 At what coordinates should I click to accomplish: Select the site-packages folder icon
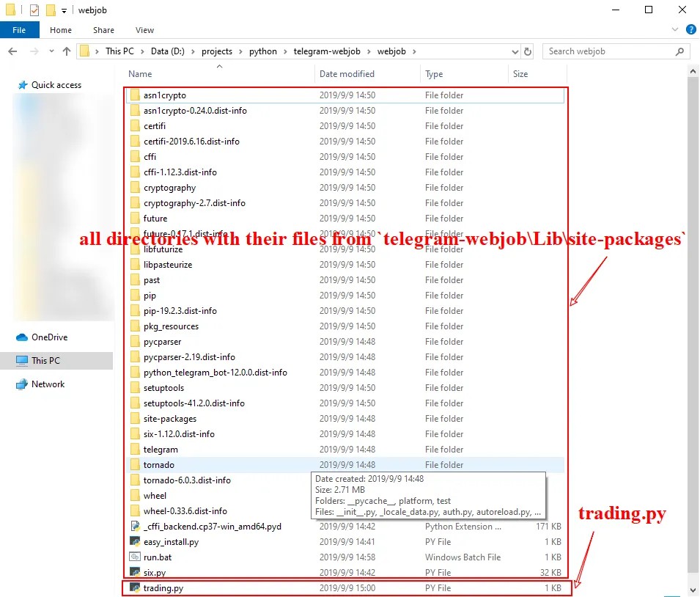[x=135, y=419]
